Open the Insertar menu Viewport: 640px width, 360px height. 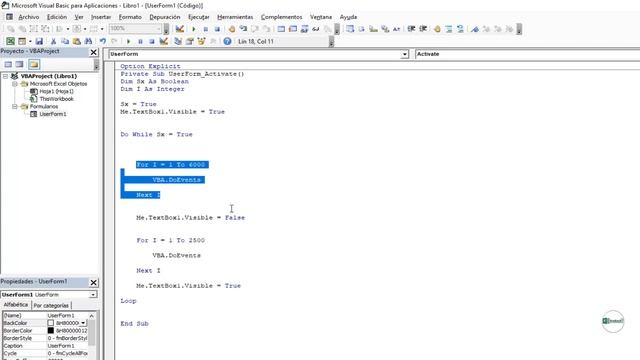coord(101,17)
